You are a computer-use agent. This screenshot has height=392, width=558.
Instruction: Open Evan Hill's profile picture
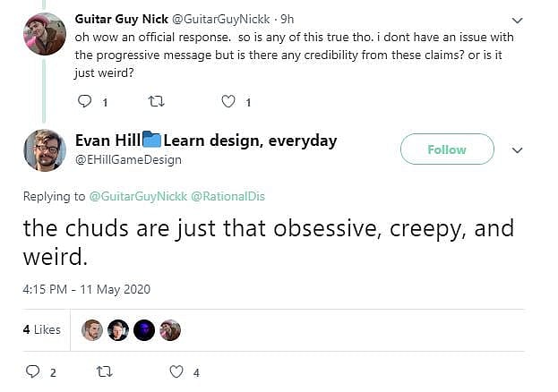(44, 149)
